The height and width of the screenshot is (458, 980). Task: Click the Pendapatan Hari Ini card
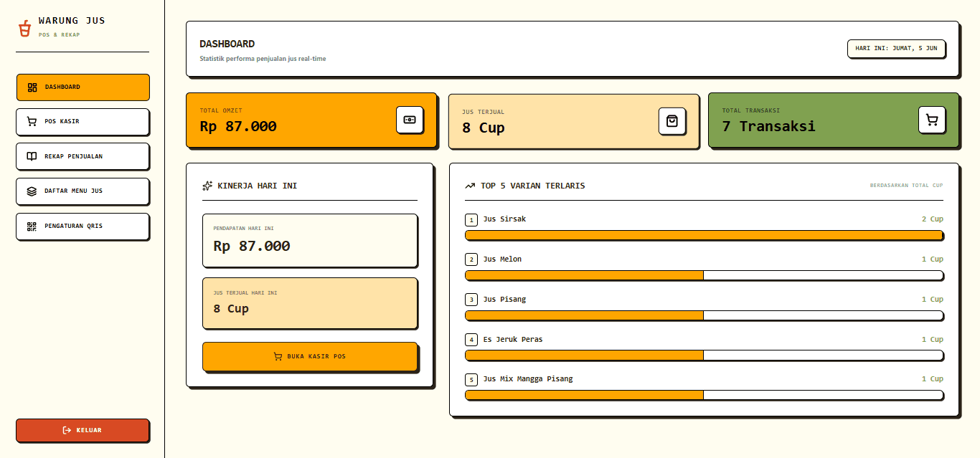tap(310, 240)
